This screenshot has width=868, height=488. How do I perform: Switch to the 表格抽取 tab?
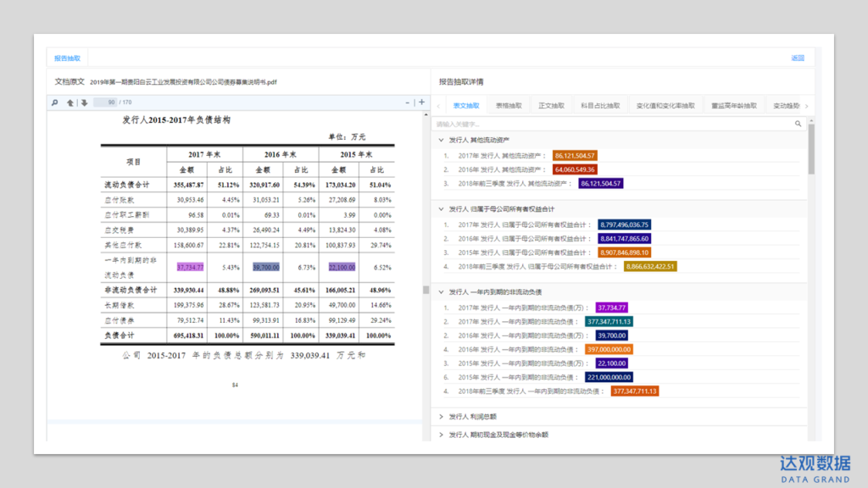tap(509, 106)
